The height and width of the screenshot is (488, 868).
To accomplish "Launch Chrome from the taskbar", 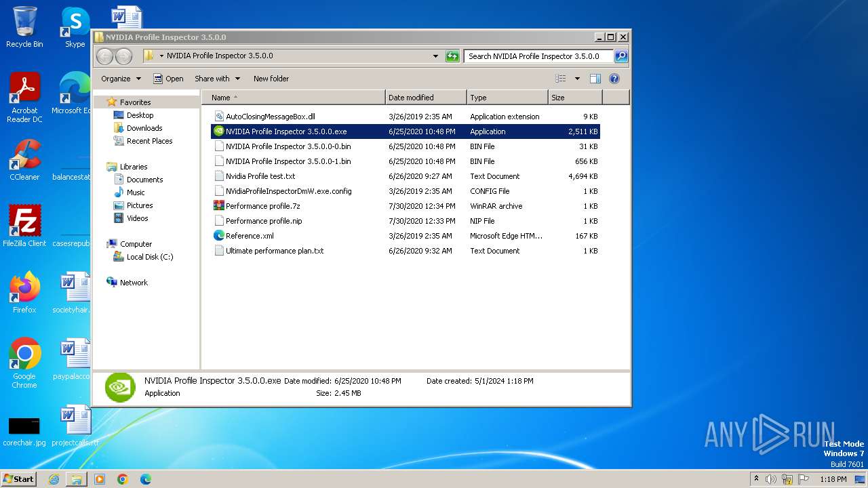I will 123,479.
